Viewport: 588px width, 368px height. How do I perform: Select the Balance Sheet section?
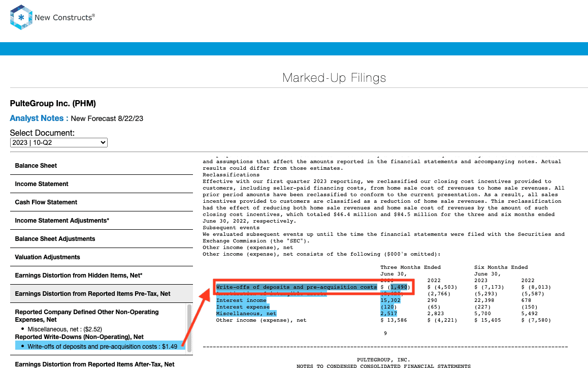click(102, 166)
